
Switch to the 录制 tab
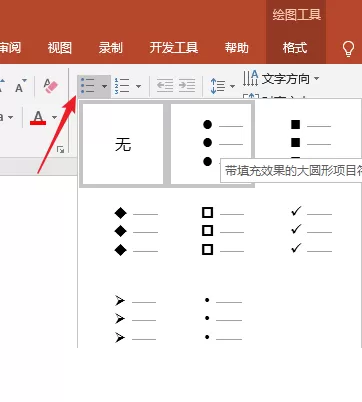[x=110, y=48]
